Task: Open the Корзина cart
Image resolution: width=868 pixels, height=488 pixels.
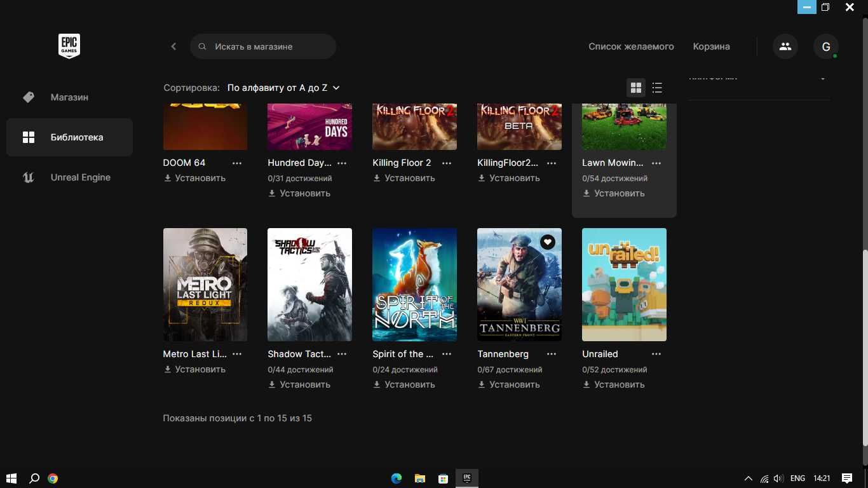Action: (x=711, y=46)
